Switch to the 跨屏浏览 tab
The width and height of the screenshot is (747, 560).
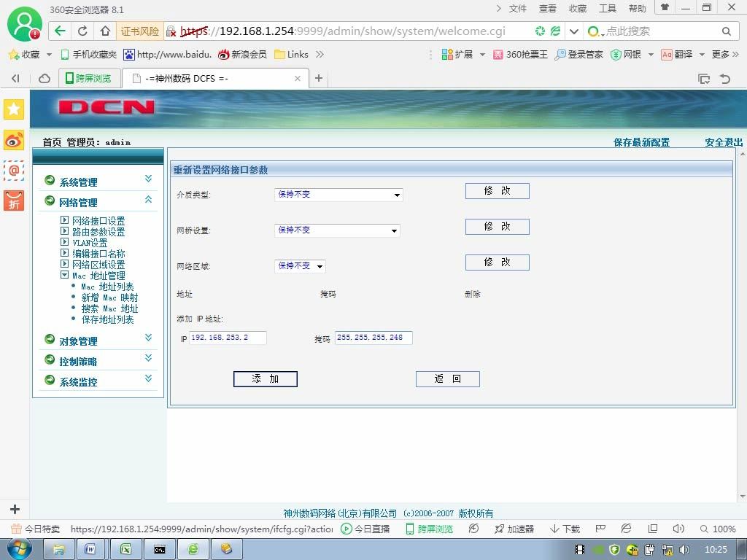tap(88, 78)
